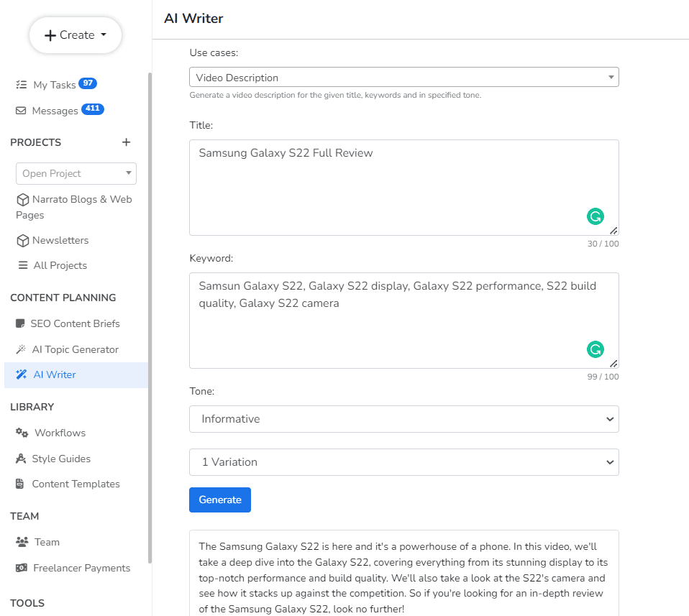Viewport: 689px width, 616px height.
Task: Click the 'PROJECTS' section header
Action: (x=35, y=142)
